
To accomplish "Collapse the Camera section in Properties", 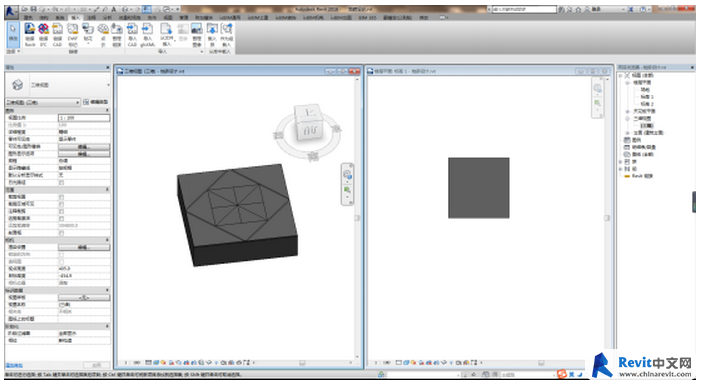I will [x=107, y=240].
